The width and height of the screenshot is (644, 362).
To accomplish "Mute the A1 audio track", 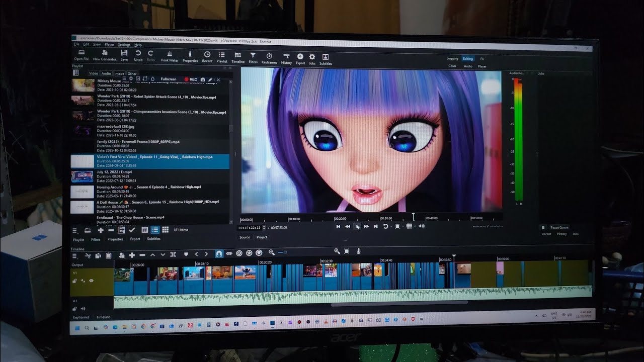I will point(83,308).
